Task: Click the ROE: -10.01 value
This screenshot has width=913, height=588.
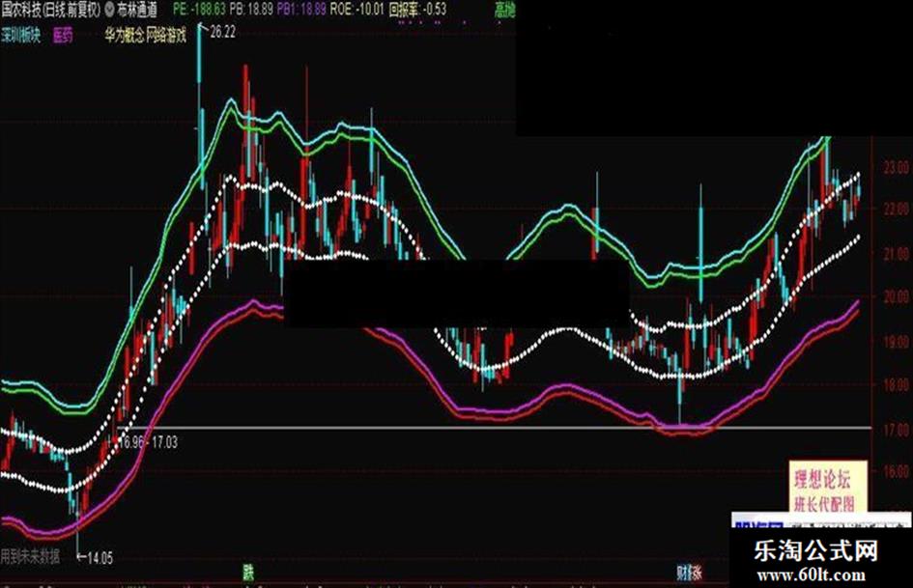Action: (357, 10)
